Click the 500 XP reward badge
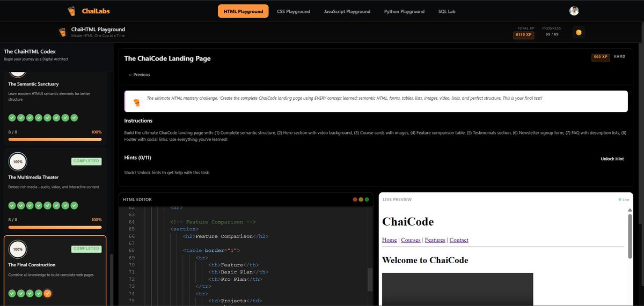Screen dimensions: 644x306 tap(601, 57)
